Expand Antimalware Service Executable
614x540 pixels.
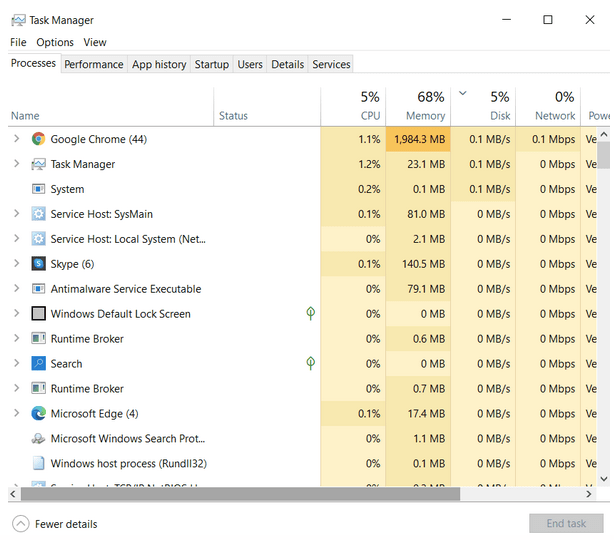16,289
